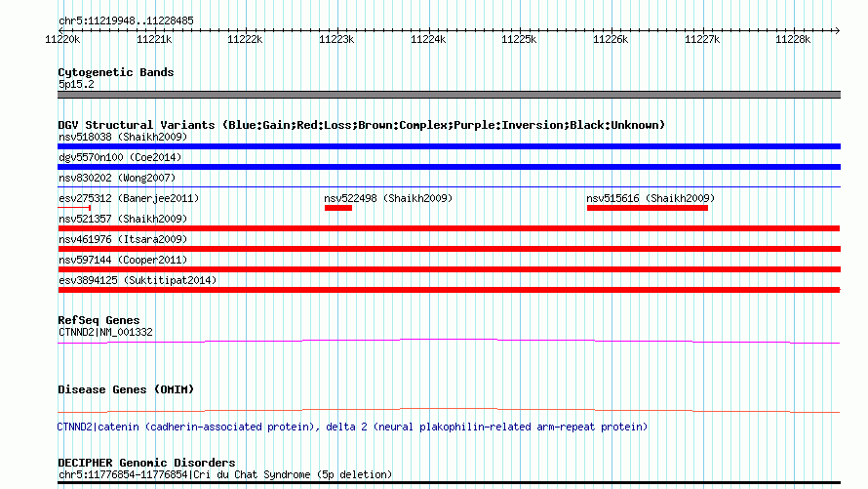This screenshot has width=868, height=489.
Task: Click the 11220k ruler tick label
Action: pos(62,39)
